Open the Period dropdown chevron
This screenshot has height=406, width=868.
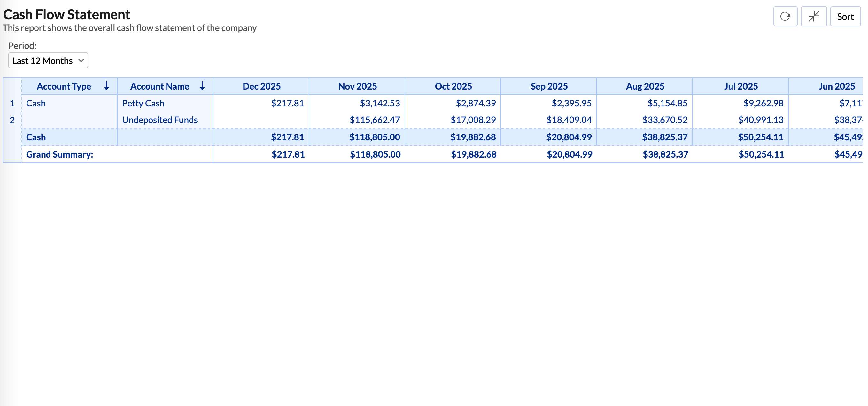pyautogui.click(x=81, y=61)
